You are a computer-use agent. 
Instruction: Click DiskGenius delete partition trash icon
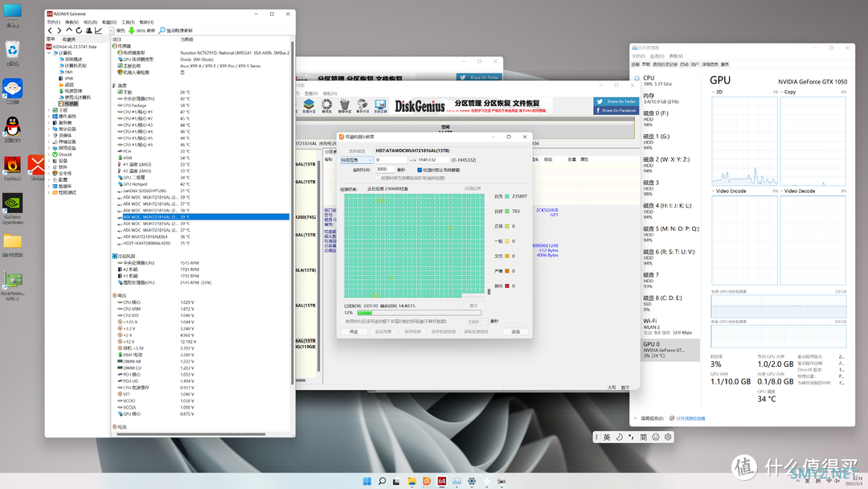pyautogui.click(x=344, y=105)
